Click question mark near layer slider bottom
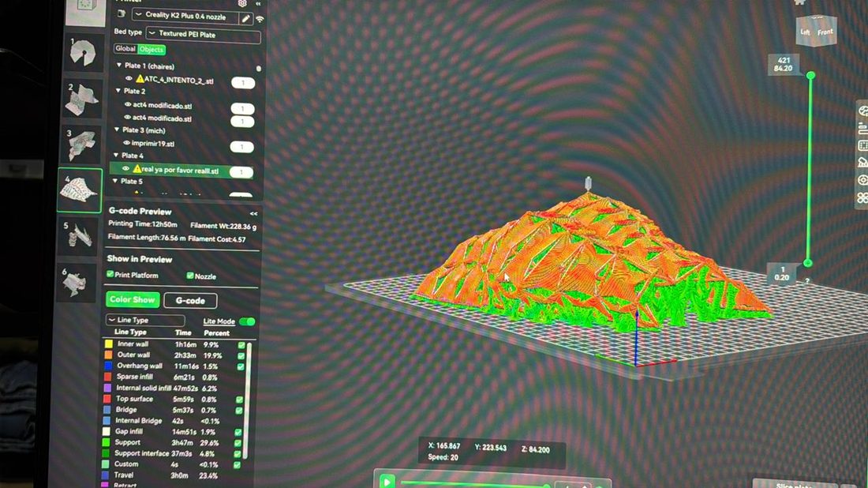The height and width of the screenshot is (488, 868). coord(806,281)
